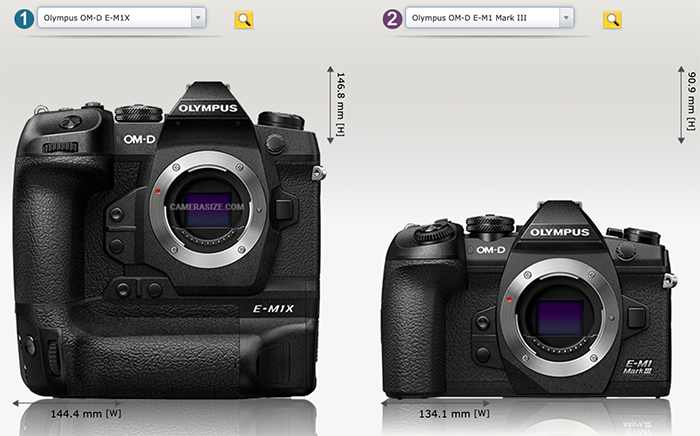Click the 146.8 mm height label
This screenshot has height=436, width=700.
(x=341, y=103)
